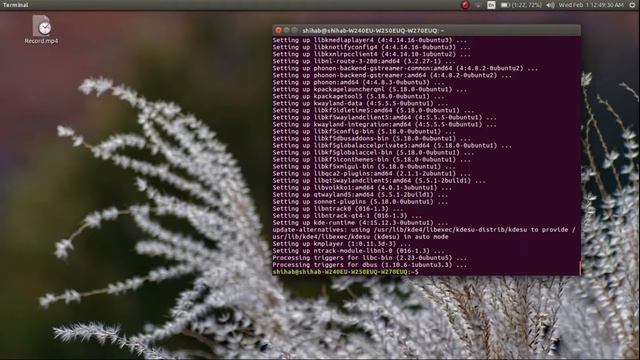This screenshot has width=640, height=360.
Task: Click the line 'Setting up libkxmlrpcclient4'
Action: pyautogui.click(x=371, y=54)
